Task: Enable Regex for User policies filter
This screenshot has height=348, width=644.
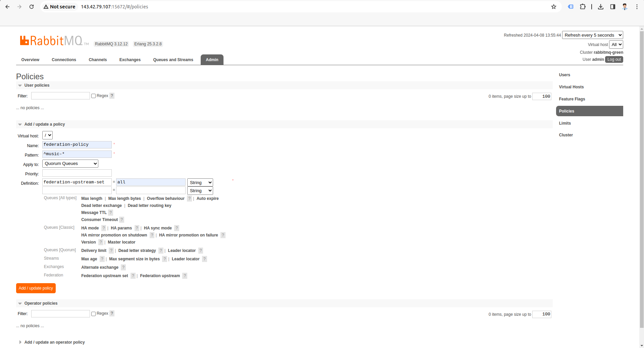Action: [x=94, y=96]
